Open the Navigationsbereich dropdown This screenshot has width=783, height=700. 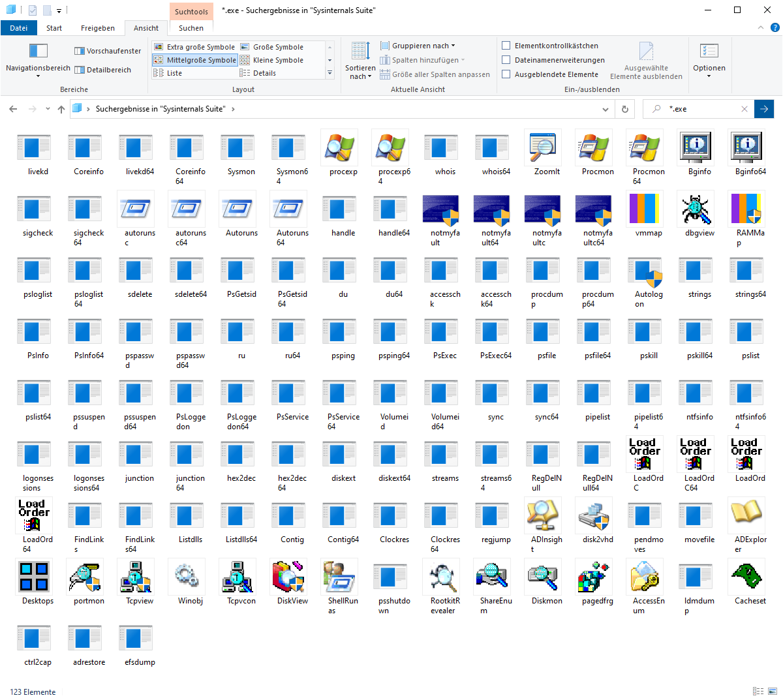38,61
